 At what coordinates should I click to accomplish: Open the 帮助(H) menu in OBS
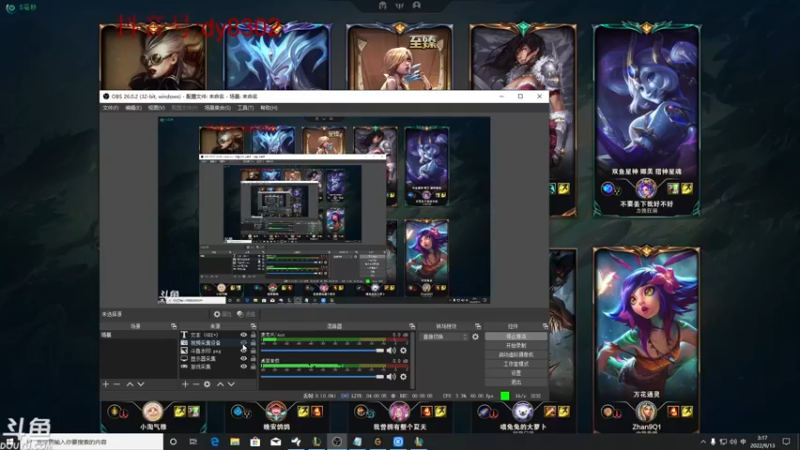pos(269,108)
